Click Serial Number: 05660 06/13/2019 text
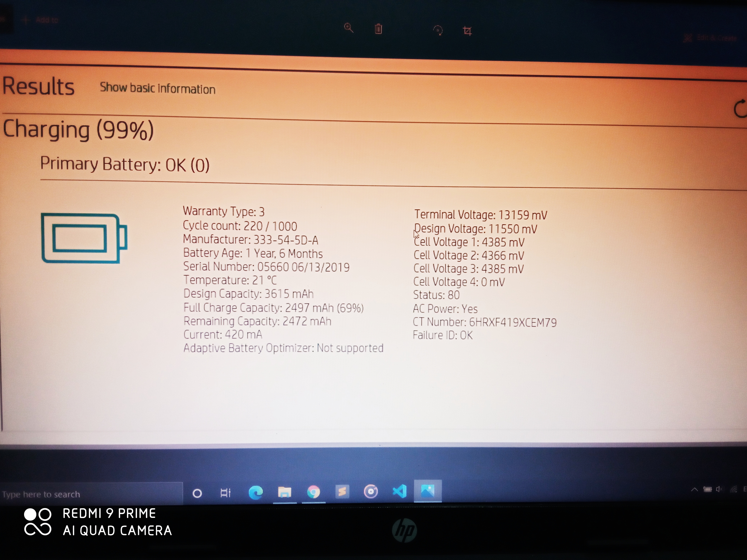Image resolution: width=747 pixels, height=560 pixels. (x=266, y=267)
